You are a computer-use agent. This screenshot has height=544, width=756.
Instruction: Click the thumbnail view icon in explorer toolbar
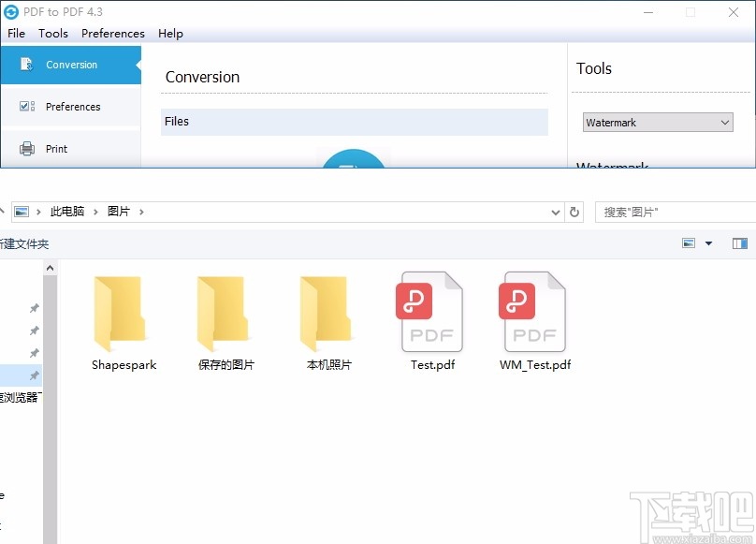pos(689,243)
